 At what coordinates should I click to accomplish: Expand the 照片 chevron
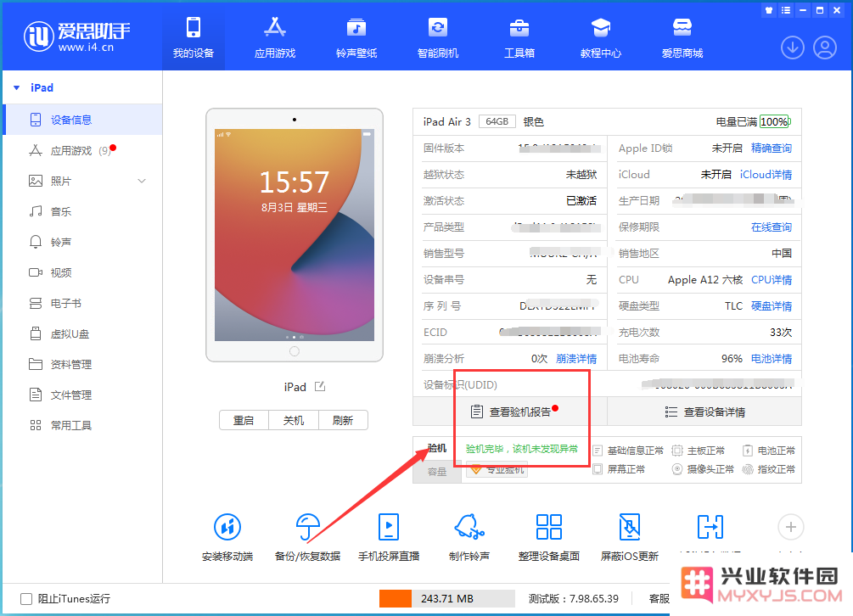pos(142,181)
